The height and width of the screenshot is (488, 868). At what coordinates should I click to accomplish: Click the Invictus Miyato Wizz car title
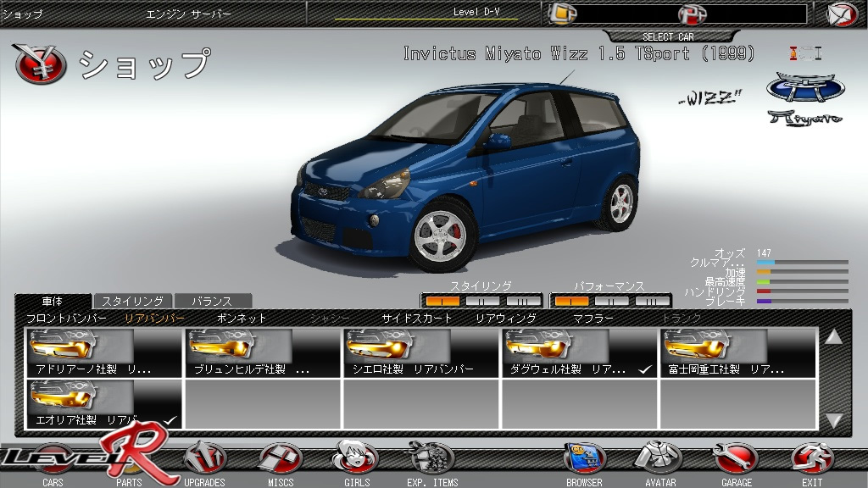578,53
